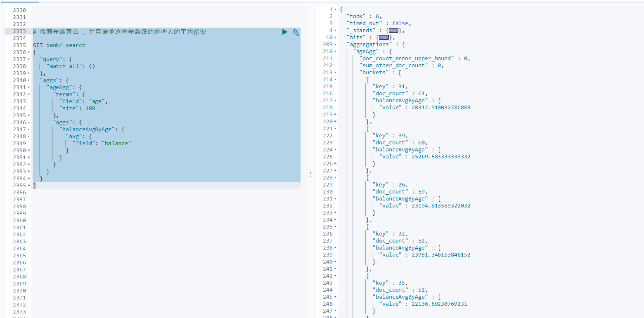Screen dimensions: 644x318
Task: Fold balanceAvgByAge at response line 238
Action: coord(336,248)
